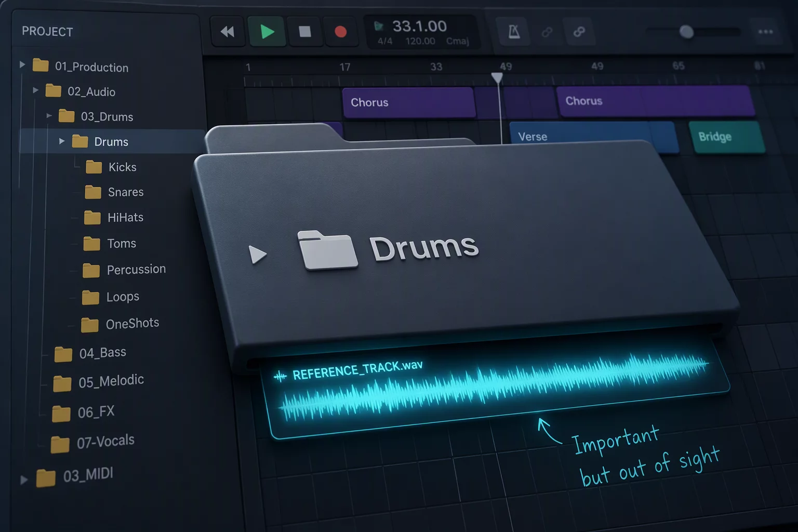Click the rewind transport button
798x532 pixels.
pos(228,32)
